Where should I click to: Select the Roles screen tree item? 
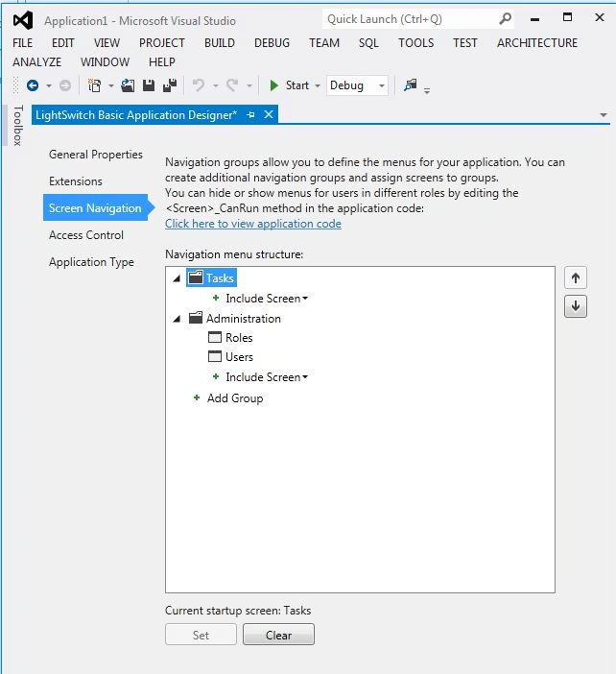pyautogui.click(x=230, y=337)
